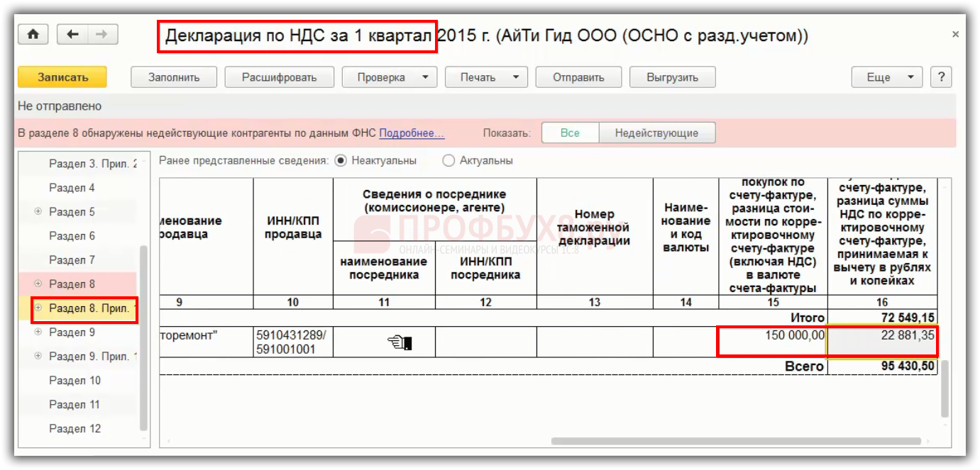Image resolution: width=980 pixels, height=470 pixels.
Task: Click the pointing hand icon in column 11
Action: pyautogui.click(x=400, y=343)
